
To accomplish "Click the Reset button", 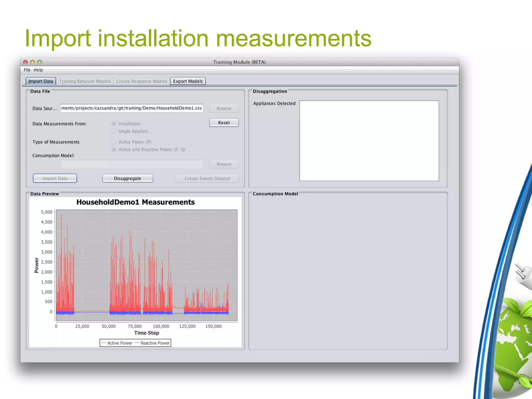I will click(x=224, y=123).
